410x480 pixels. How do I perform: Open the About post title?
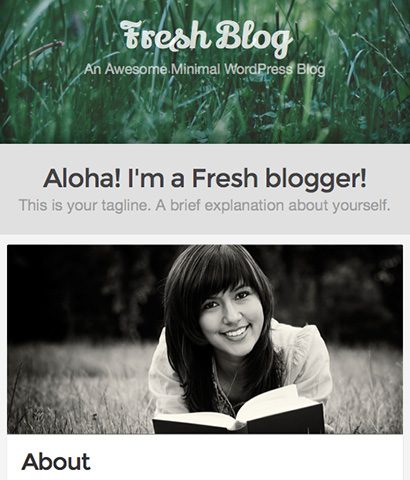(x=56, y=462)
